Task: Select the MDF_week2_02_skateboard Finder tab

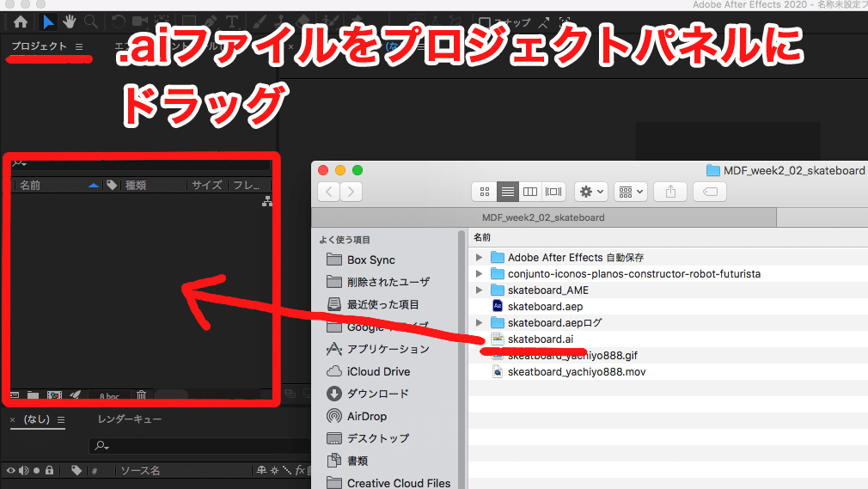Action: [x=543, y=217]
